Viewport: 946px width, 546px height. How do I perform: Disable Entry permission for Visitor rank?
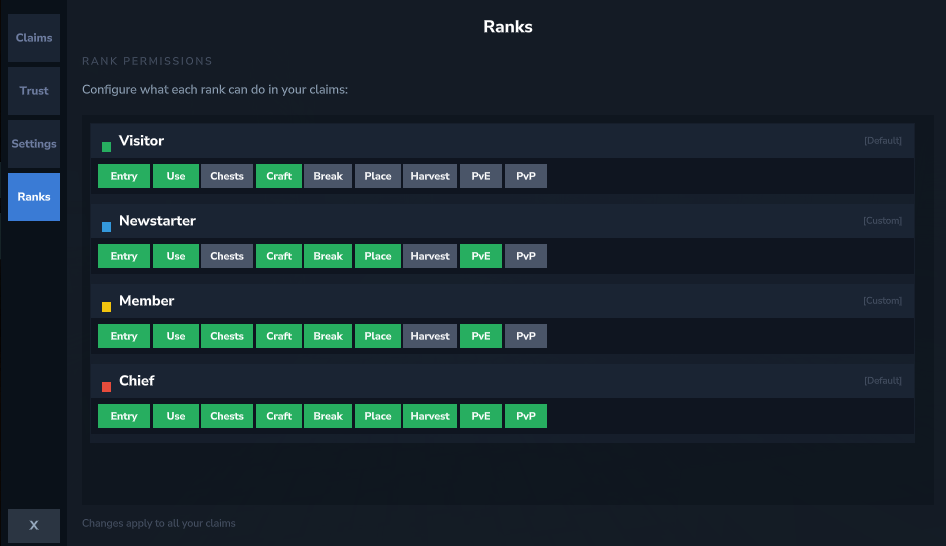pos(124,176)
